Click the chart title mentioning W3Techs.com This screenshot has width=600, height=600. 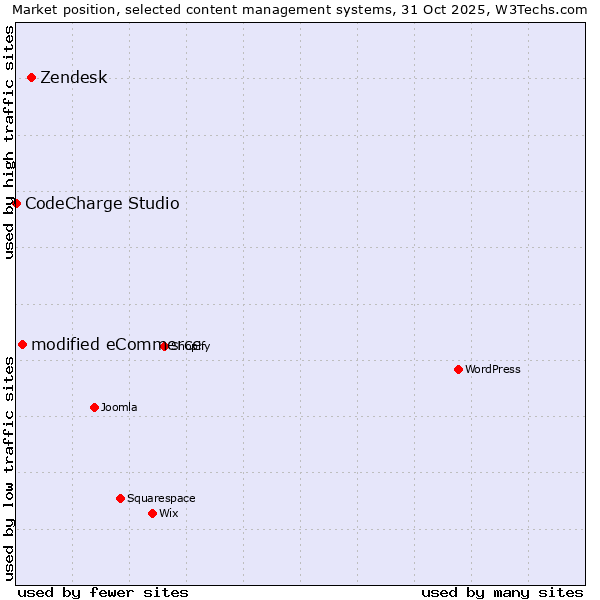(x=300, y=9)
